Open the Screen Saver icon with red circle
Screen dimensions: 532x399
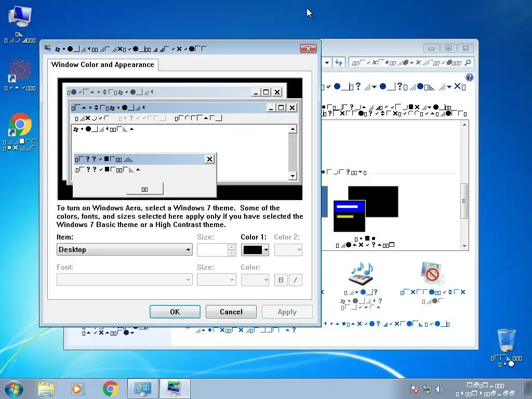432,273
